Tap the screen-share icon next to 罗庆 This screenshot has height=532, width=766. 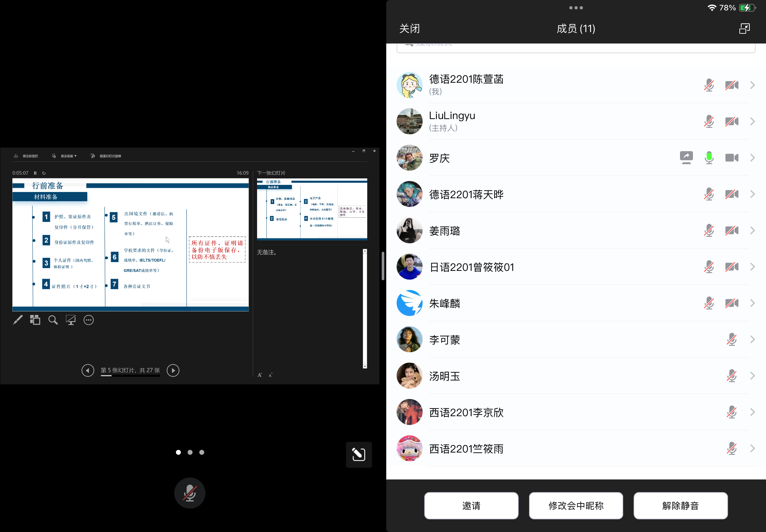[686, 158]
